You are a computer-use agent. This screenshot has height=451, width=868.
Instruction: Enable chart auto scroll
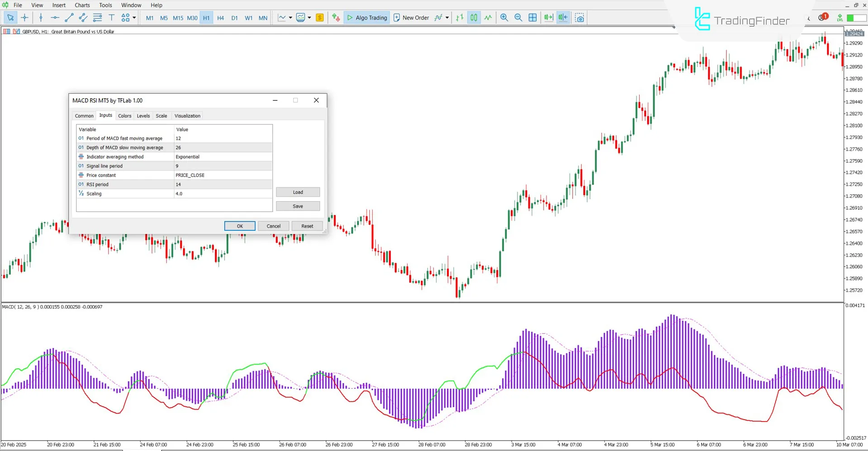[549, 18]
